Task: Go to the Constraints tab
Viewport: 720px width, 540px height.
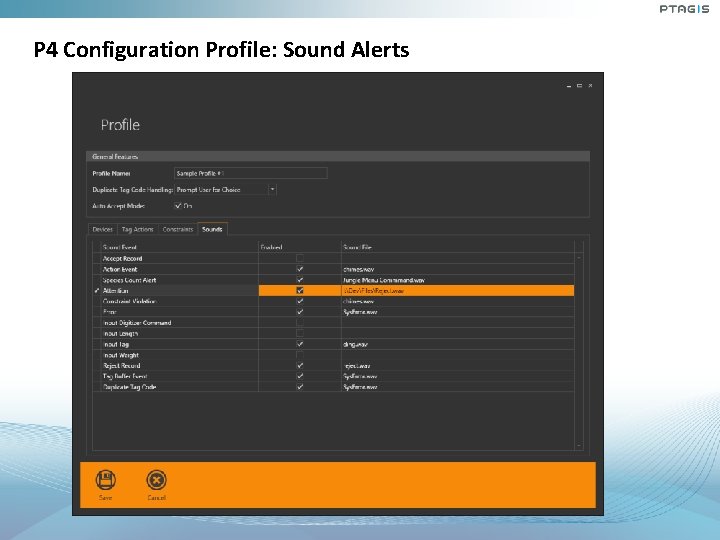Action: pyautogui.click(x=178, y=229)
